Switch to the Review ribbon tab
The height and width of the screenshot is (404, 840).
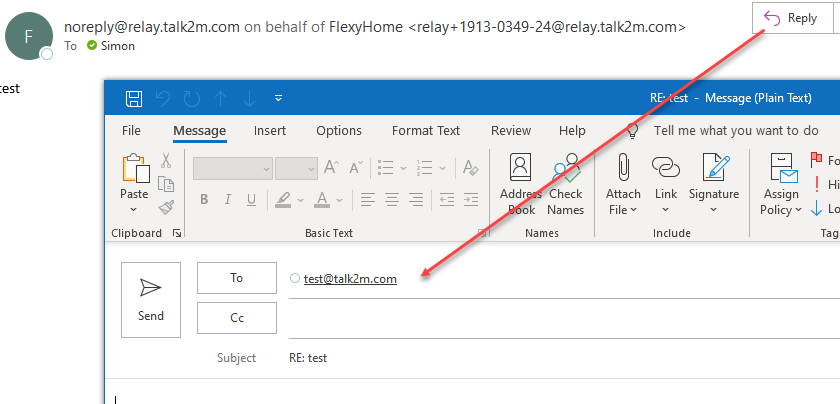511,131
